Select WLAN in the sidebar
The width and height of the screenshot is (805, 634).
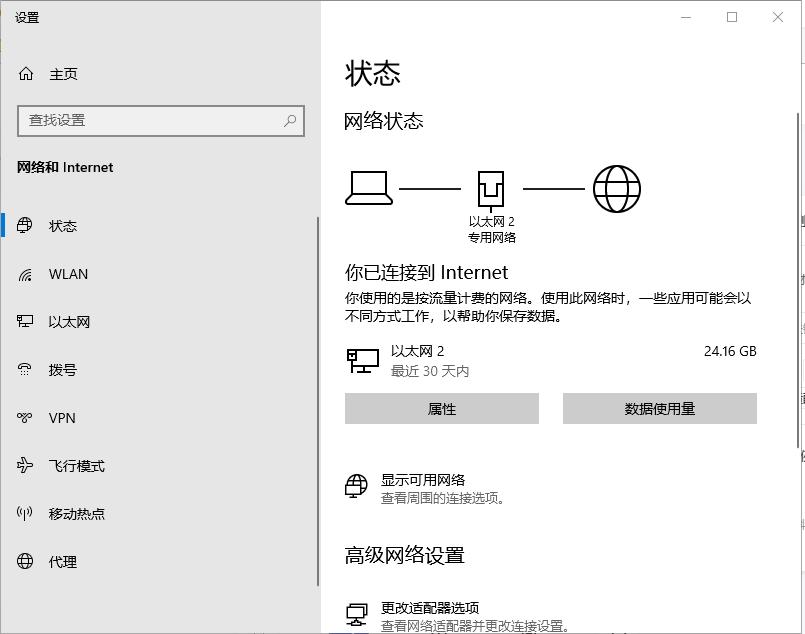pyautogui.click(x=62, y=274)
